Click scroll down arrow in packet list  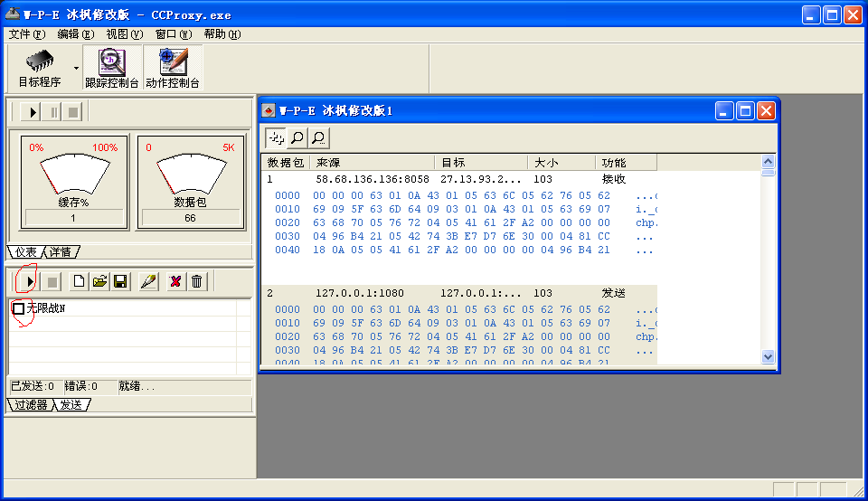coord(768,356)
